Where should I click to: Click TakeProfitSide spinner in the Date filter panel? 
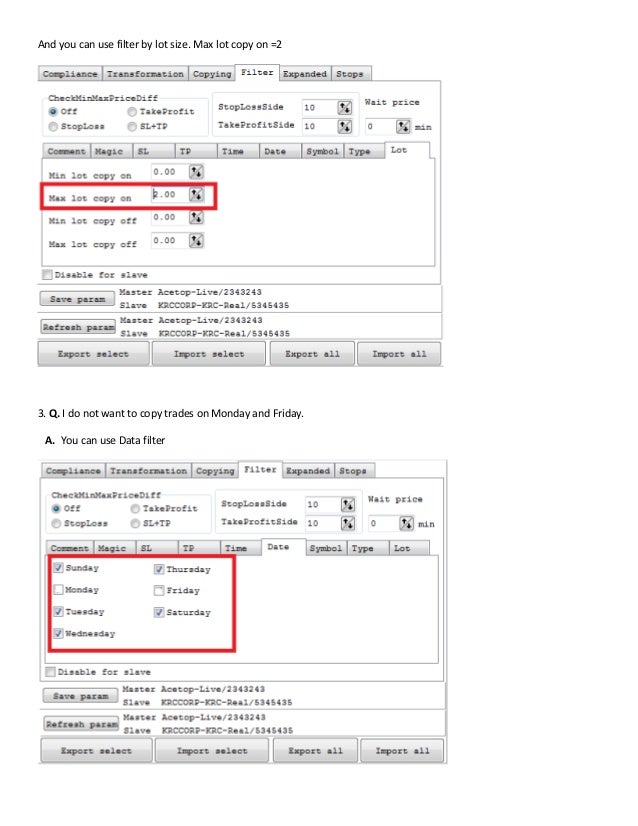point(348,523)
